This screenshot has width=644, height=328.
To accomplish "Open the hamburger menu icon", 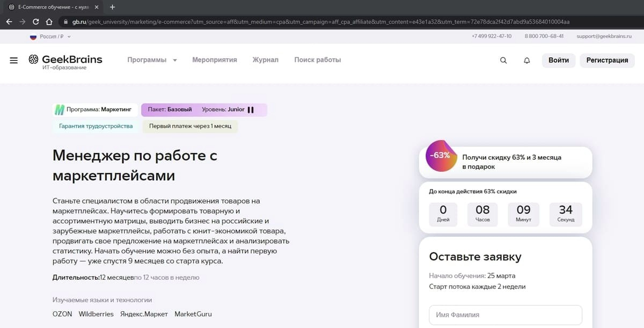I will point(14,60).
